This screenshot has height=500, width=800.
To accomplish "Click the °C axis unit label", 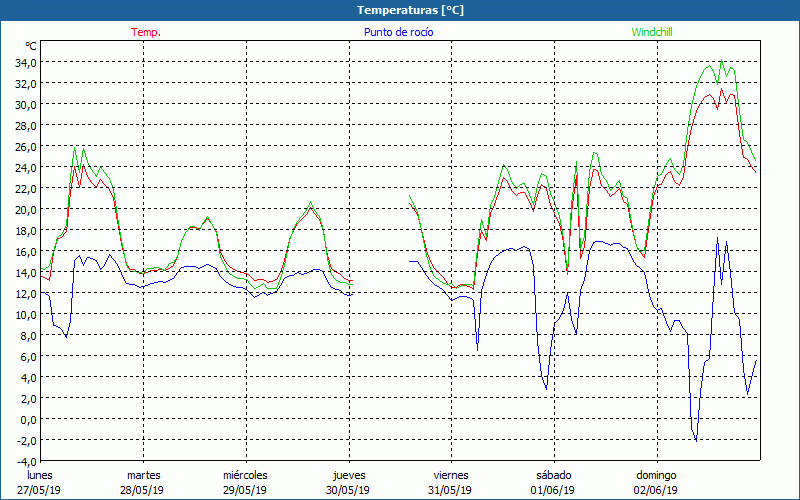I will pos(31,46).
